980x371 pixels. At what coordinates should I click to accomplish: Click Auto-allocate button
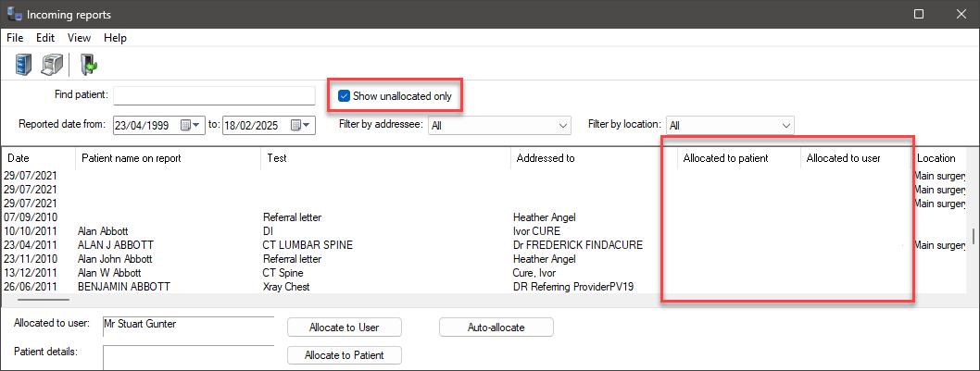click(496, 328)
